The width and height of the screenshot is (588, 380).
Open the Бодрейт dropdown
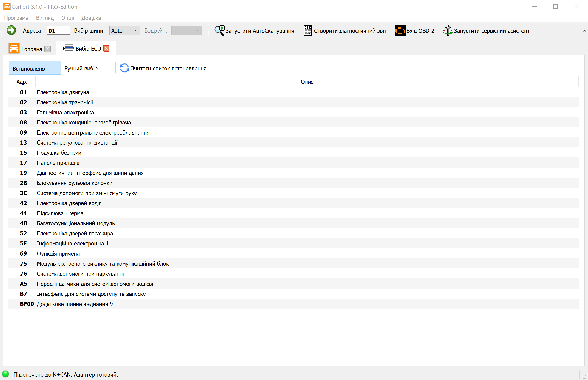pyautogui.click(x=187, y=31)
